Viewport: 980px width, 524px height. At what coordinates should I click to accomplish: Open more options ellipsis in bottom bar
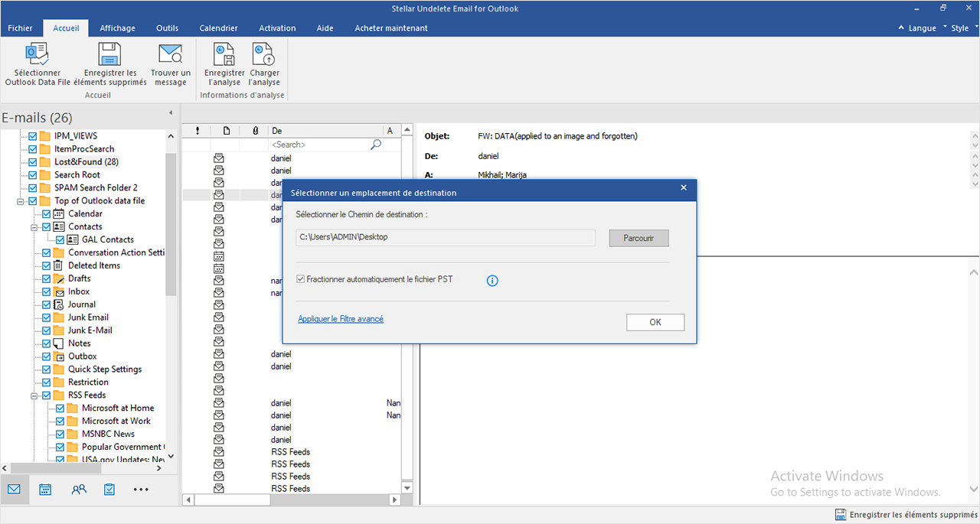[141, 490]
